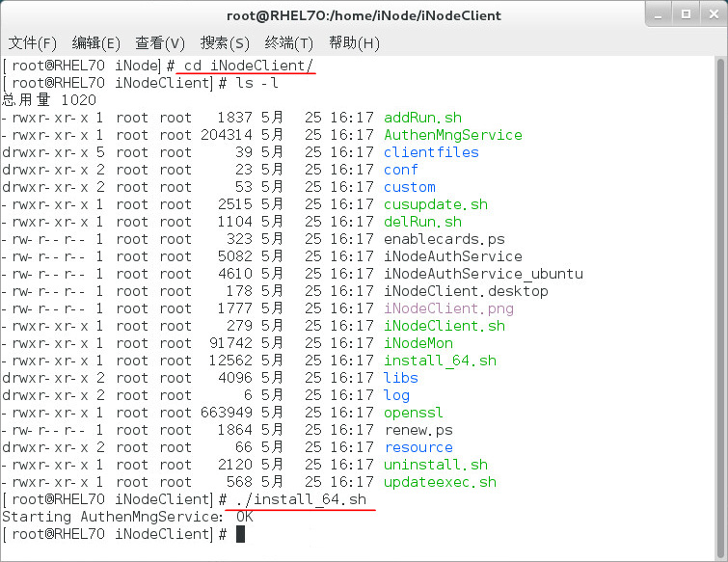Click the libs directory name
This screenshot has width=728, height=562.
pos(401,378)
